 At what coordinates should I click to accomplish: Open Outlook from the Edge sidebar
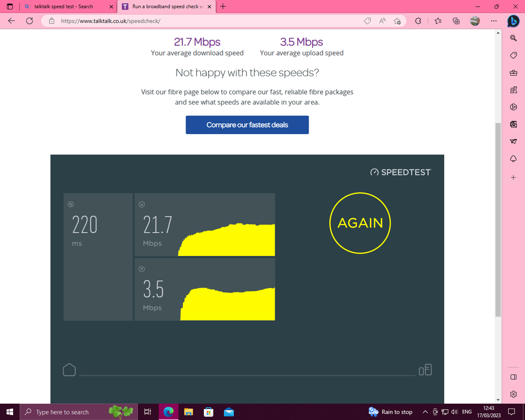[513, 124]
